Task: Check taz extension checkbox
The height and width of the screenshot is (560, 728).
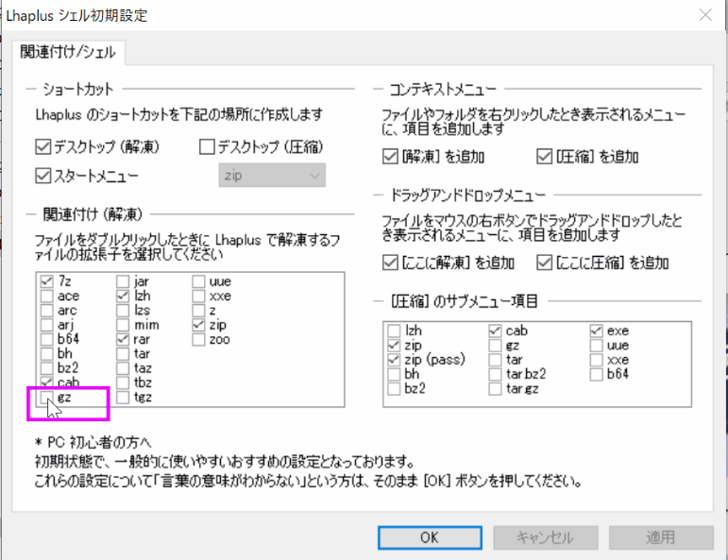Action: coord(123,368)
